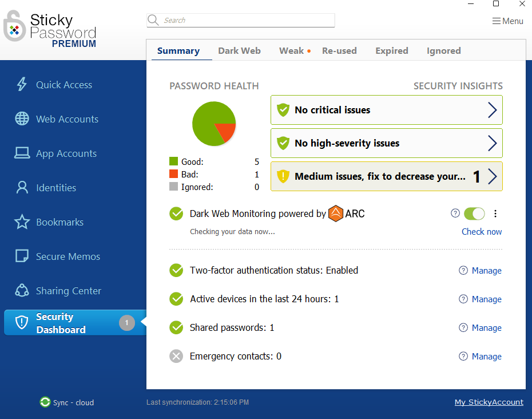Open Sharing Center icon
Screen dimensions: 532x419
click(22, 290)
